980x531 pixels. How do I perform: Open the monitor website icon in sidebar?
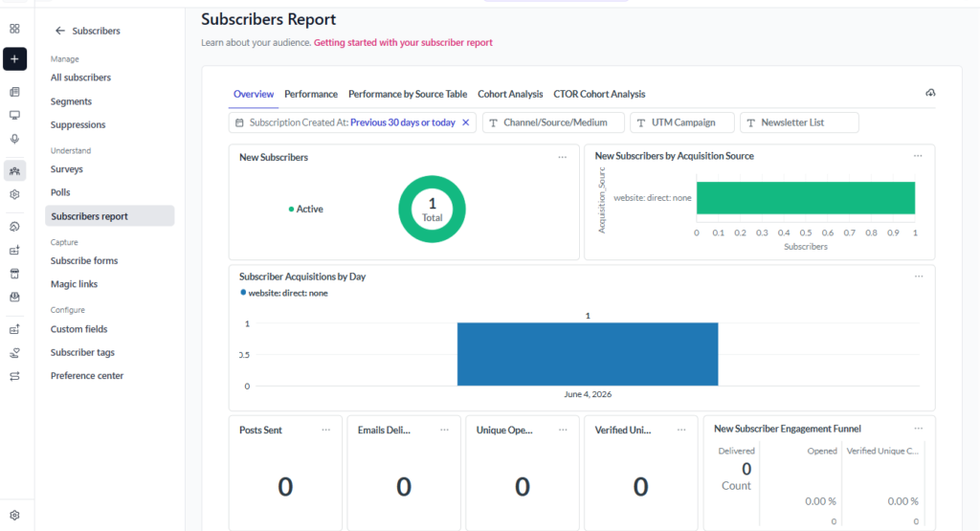pyautogui.click(x=14, y=115)
